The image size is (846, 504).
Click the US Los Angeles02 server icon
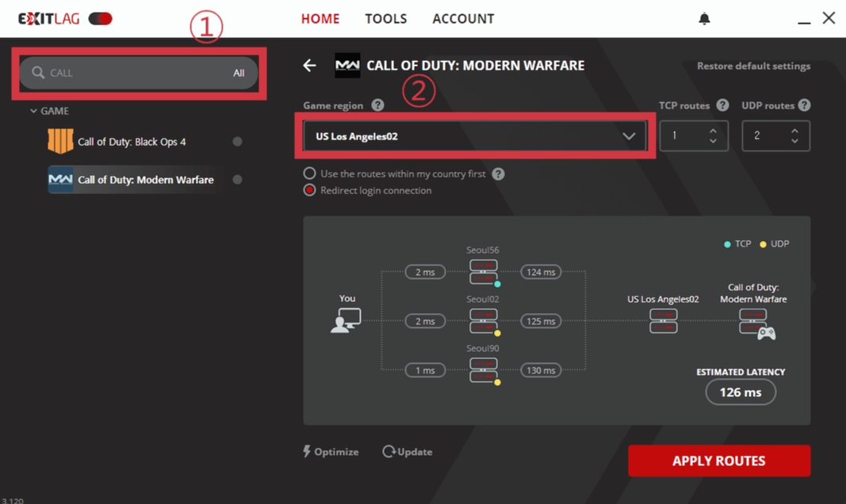[663, 321]
